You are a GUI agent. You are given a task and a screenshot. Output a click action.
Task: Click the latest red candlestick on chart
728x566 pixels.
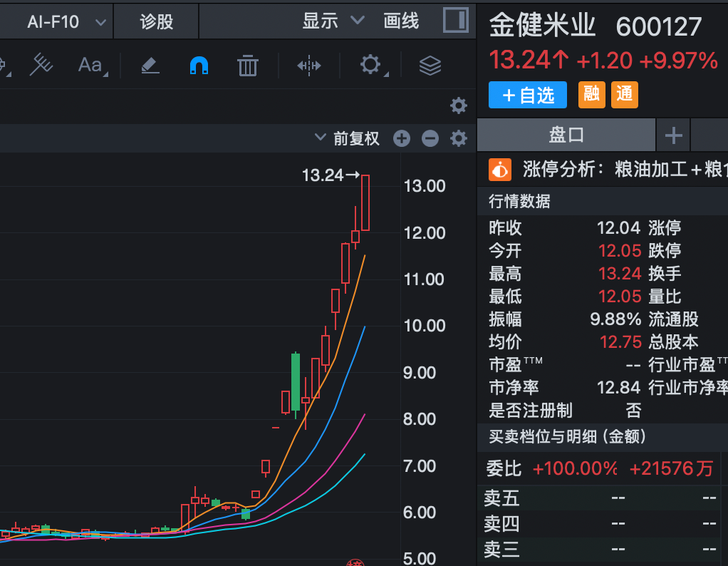pos(365,202)
